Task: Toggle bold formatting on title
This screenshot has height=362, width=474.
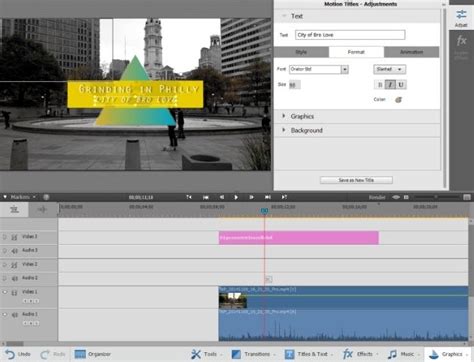Action: click(x=380, y=85)
